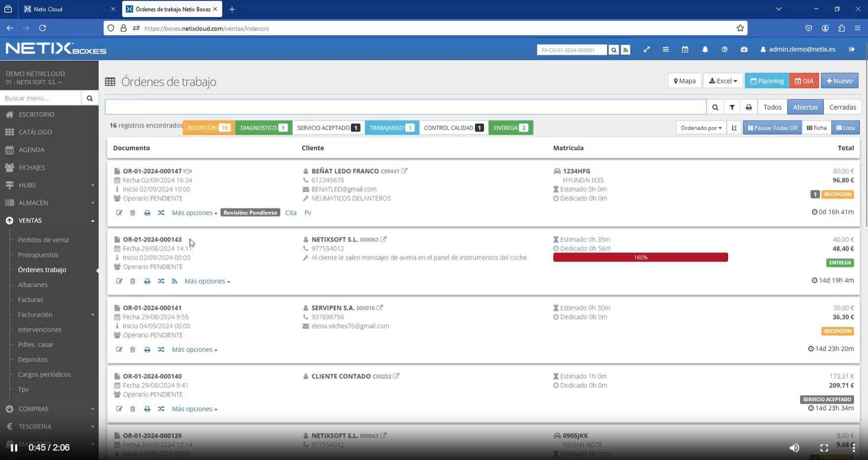Open company selector 01 - NETIX SOFT, S.L.
The image size is (868, 460).
pos(34,82)
